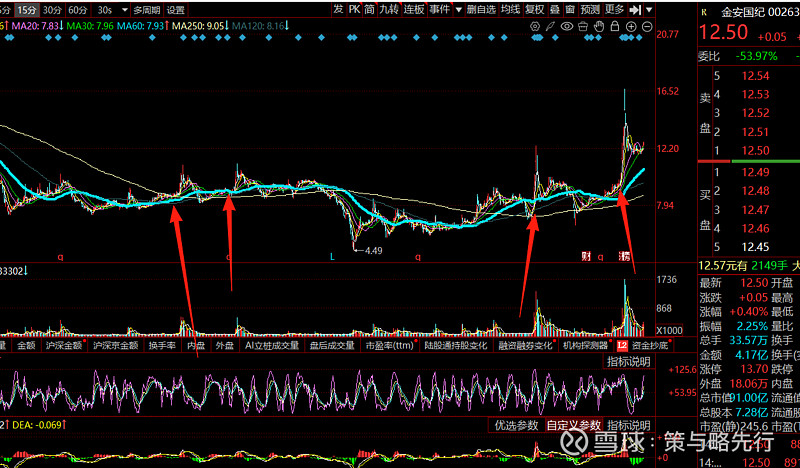Viewport: 800px width, 468px height.
Task: Click the 发 post icon
Action: (338, 10)
